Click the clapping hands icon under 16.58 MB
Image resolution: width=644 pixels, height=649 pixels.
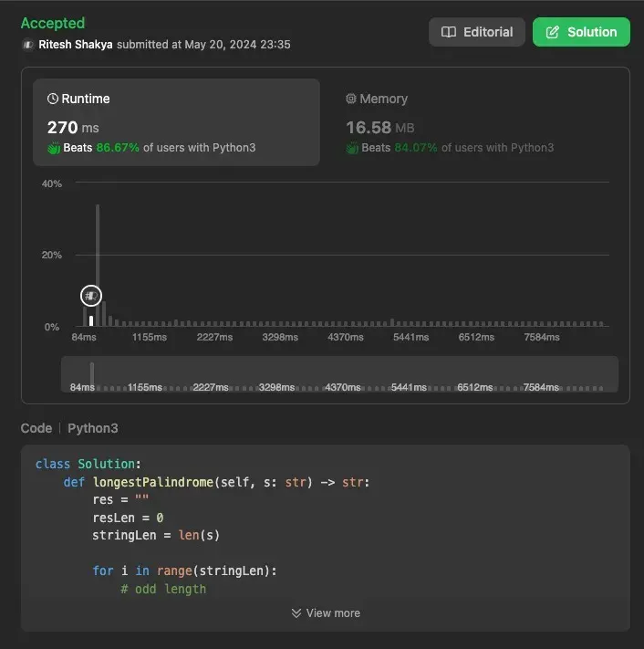[352, 147]
